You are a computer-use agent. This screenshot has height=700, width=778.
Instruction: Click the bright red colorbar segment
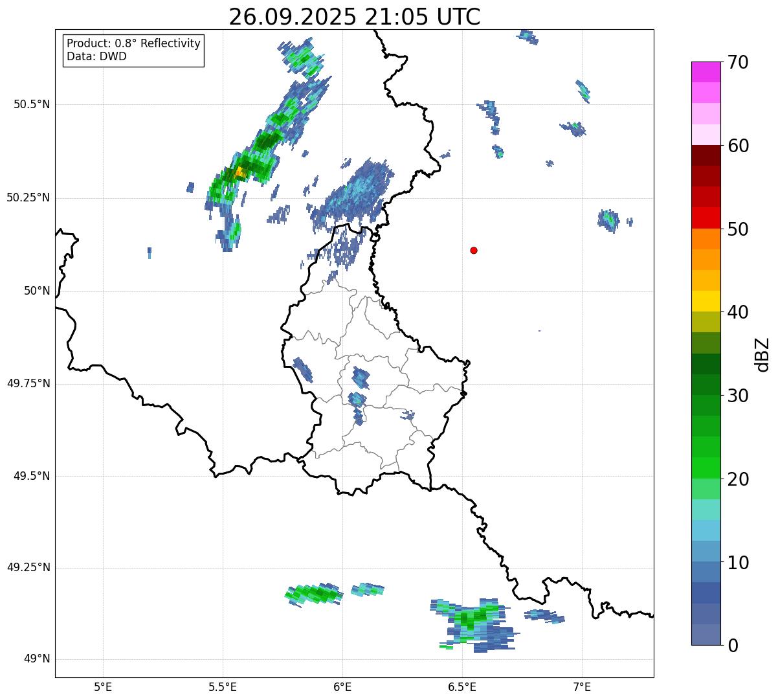(x=706, y=218)
